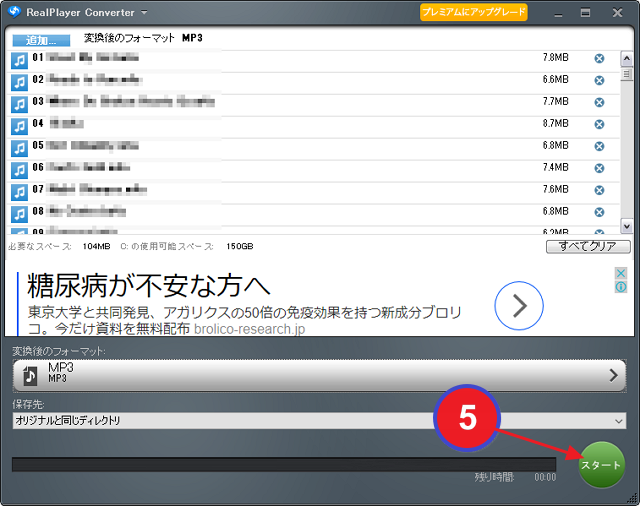
Task: Click the プレミアムにアップグレード upgrade button
Action: coord(473,13)
